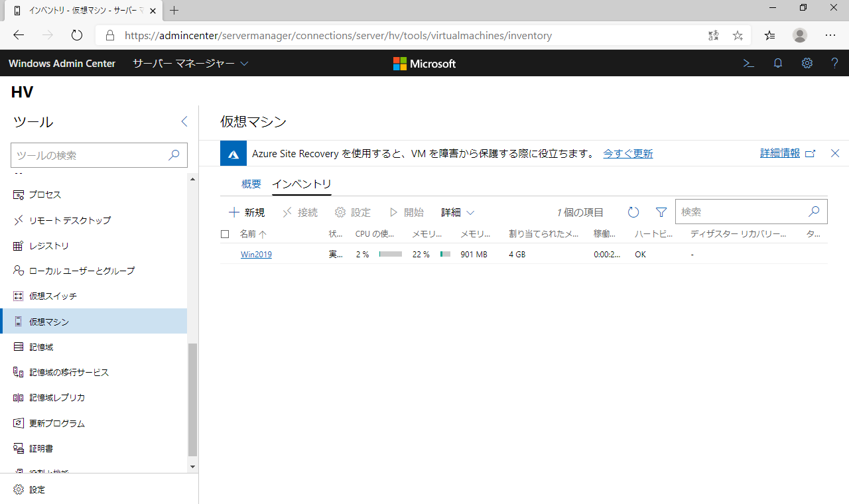849x504 pixels.
Task: Click the 901 MB memory cell
Action: pos(474,254)
